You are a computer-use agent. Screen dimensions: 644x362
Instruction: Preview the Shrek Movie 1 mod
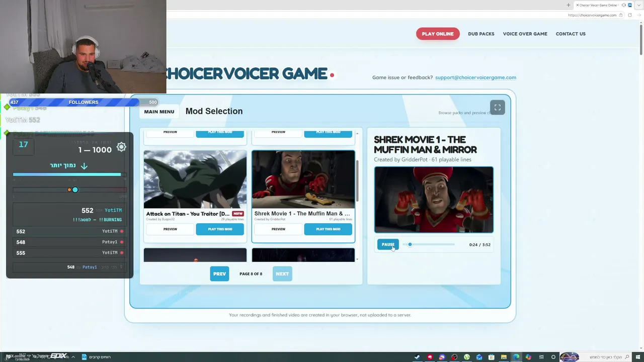pyautogui.click(x=278, y=229)
